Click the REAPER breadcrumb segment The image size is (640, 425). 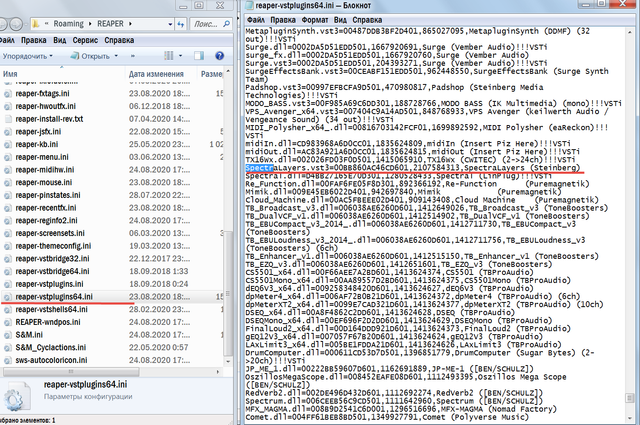[110, 24]
